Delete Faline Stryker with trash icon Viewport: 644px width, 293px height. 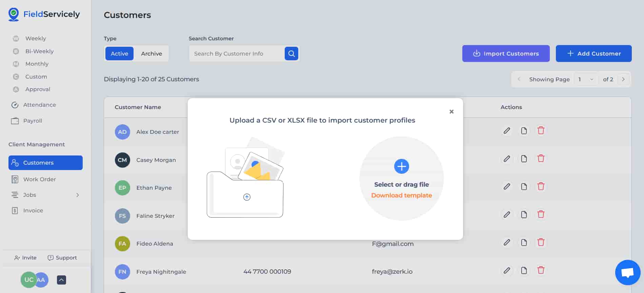(541, 214)
